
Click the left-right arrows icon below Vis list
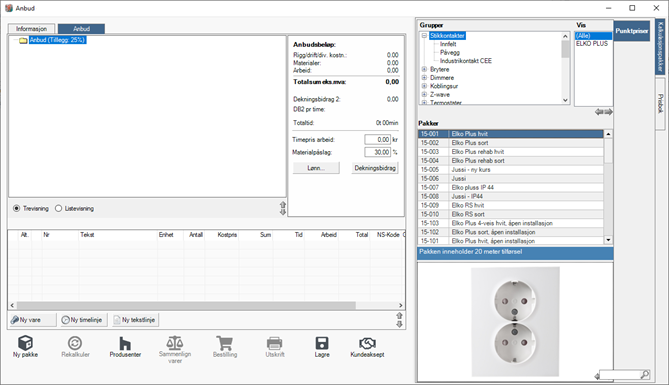[x=604, y=112]
